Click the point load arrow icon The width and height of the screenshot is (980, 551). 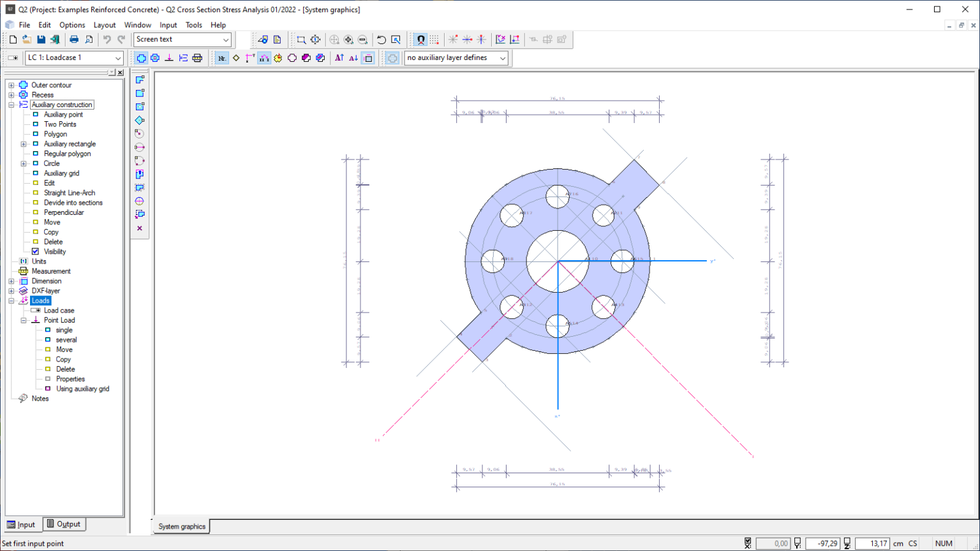coord(169,58)
